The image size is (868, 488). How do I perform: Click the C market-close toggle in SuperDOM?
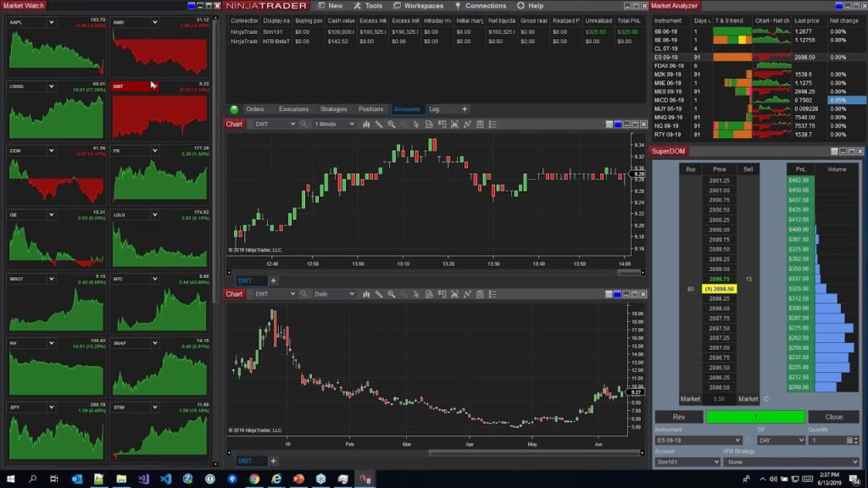pyautogui.click(x=767, y=398)
